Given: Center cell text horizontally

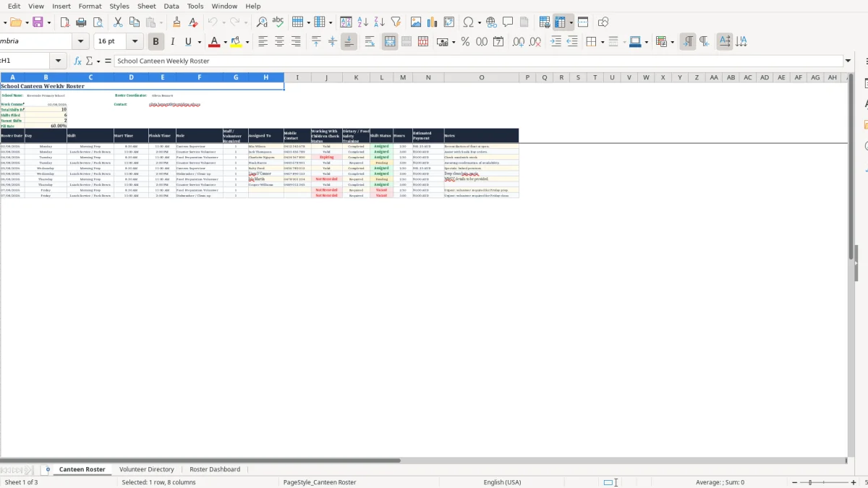Looking at the screenshot, I should (279, 42).
